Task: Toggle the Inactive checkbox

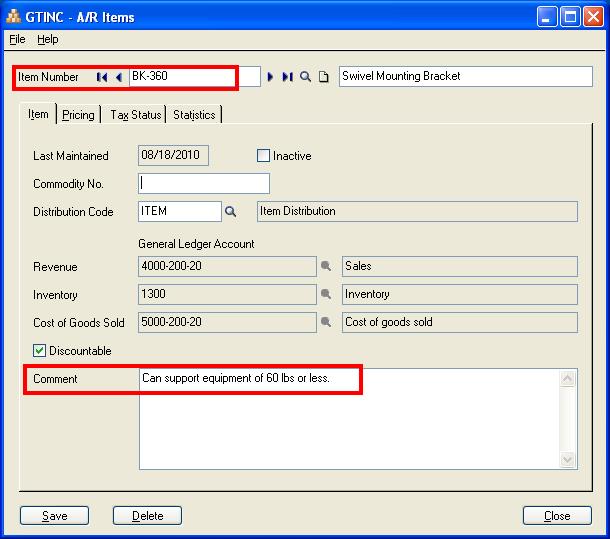Action: tap(263, 156)
